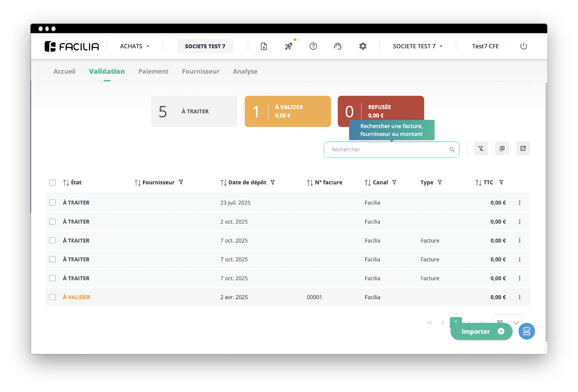Expand the rows-per-page dropdown
578x392 pixels.
(x=515, y=322)
